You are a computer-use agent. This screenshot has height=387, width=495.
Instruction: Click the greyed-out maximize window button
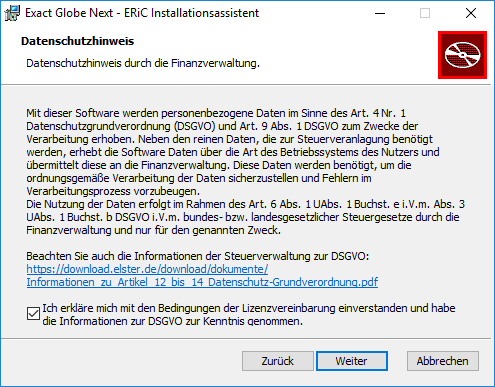point(425,13)
